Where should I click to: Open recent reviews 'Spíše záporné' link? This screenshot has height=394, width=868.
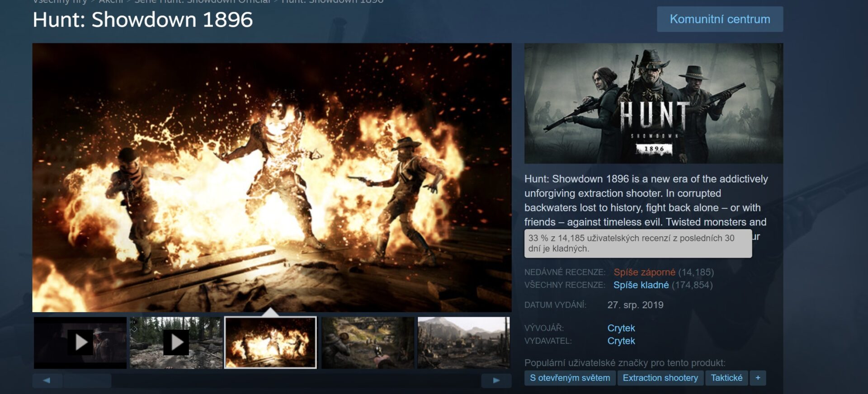point(644,272)
